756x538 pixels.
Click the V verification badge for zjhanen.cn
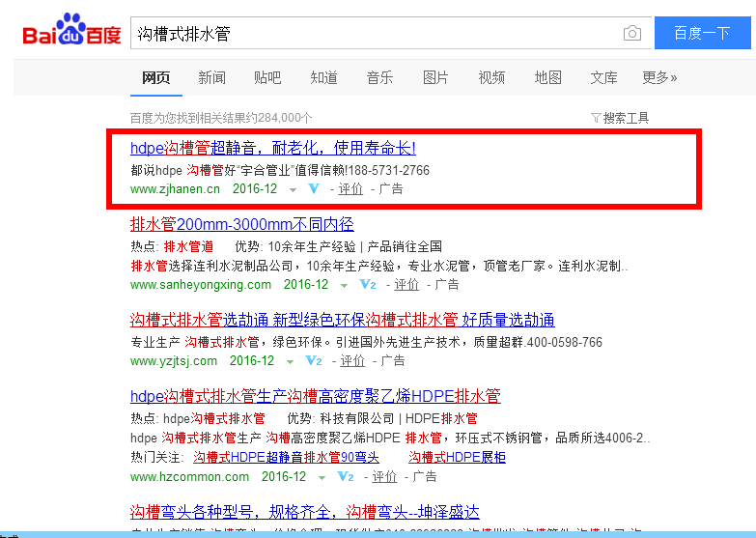(314, 188)
